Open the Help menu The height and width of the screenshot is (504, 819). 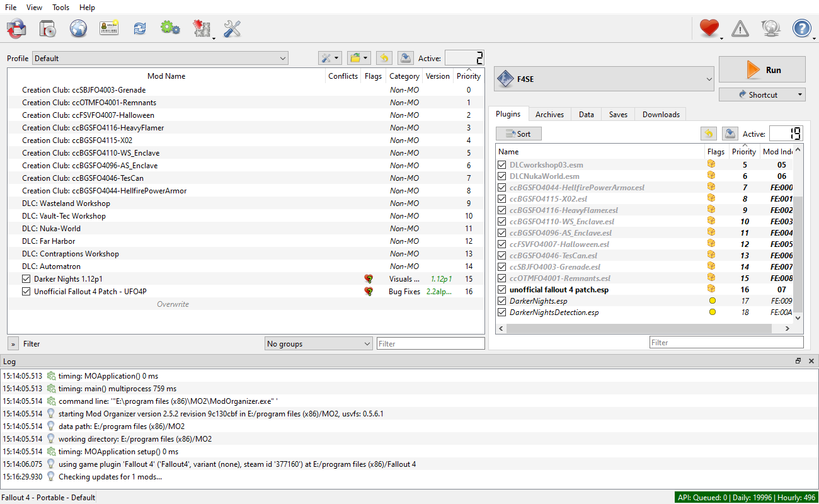pos(88,8)
